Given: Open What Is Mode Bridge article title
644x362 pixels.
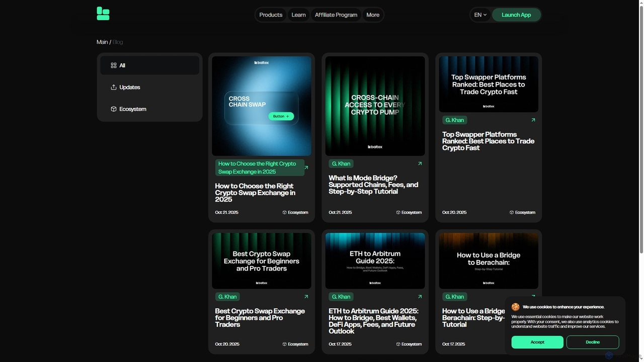Looking at the screenshot, I should point(373,185).
